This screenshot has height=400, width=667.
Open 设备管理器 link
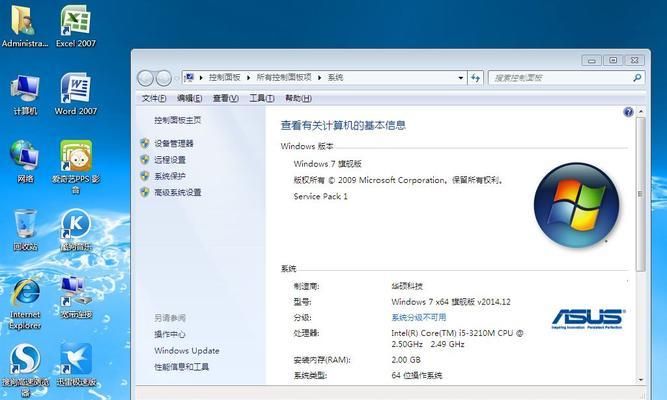point(174,143)
